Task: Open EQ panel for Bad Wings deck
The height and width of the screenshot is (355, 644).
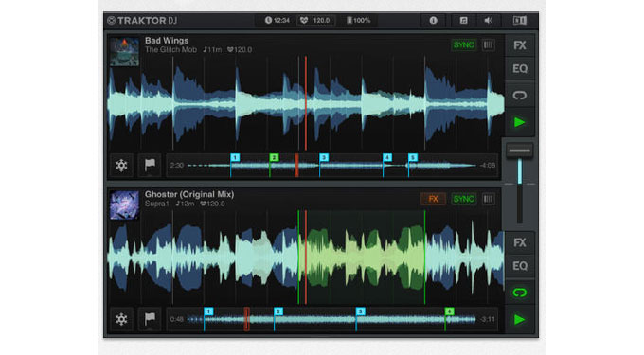Action: (520, 68)
